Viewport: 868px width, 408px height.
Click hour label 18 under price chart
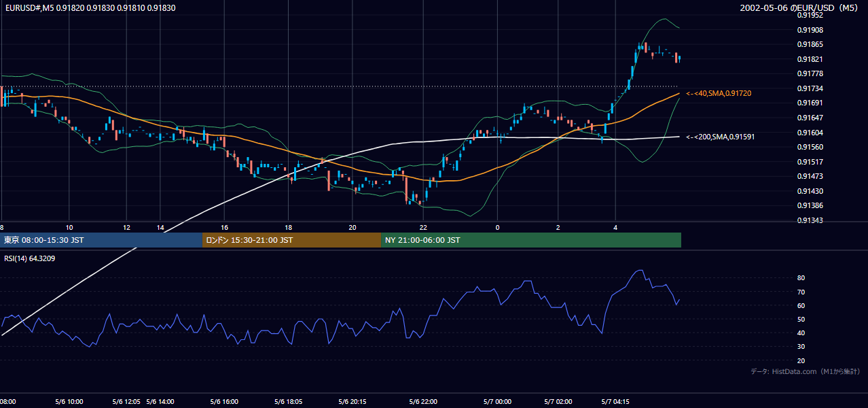point(289,227)
